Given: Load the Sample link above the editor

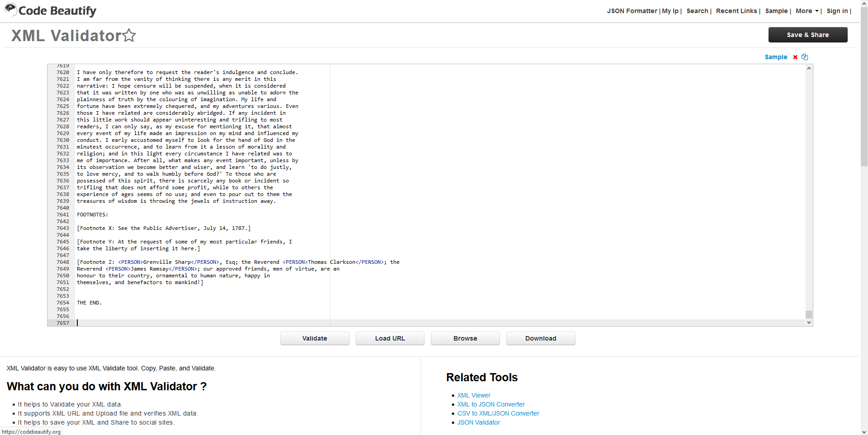Looking at the screenshot, I should [776, 57].
